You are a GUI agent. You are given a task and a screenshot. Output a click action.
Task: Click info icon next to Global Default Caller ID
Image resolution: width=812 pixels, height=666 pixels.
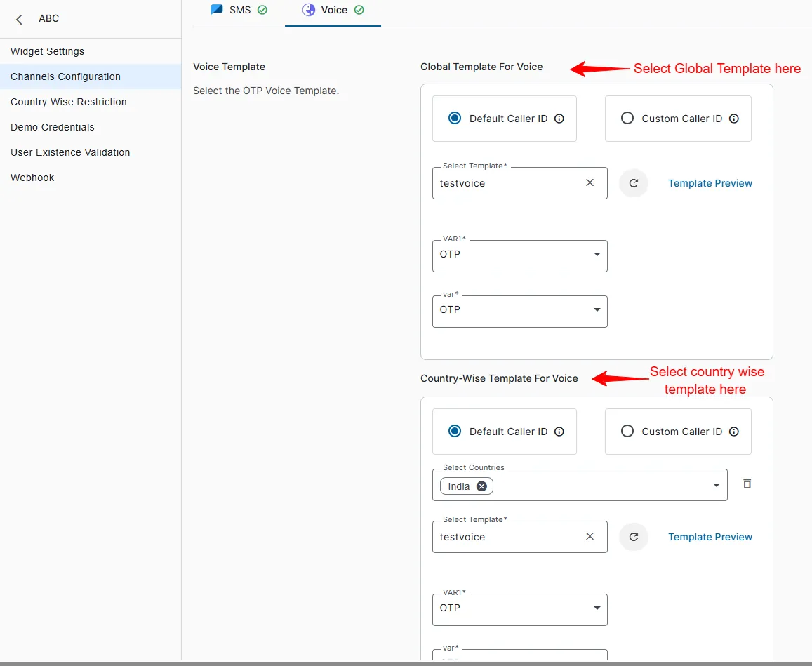(x=559, y=119)
